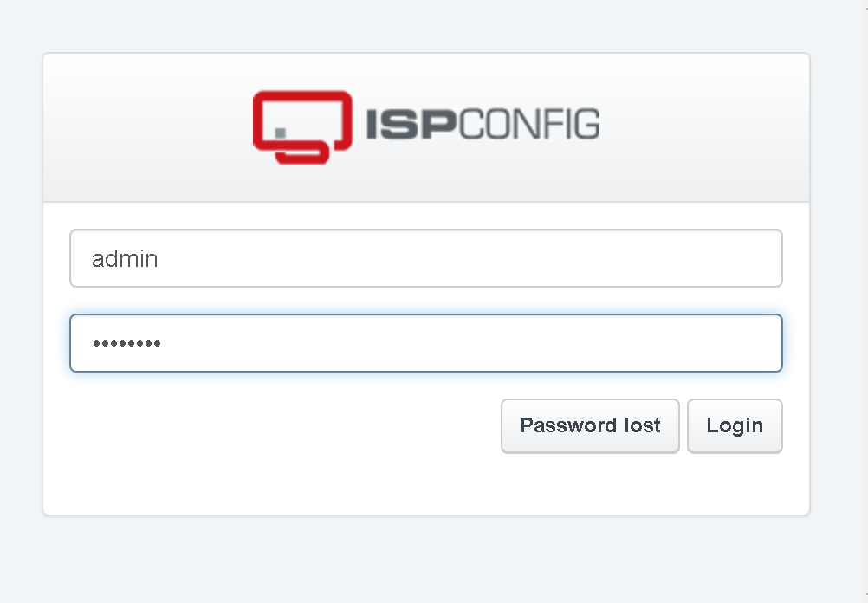Click the vertical scrollbar at right edge
The width and height of the screenshot is (868, 603).
point(865,301)
